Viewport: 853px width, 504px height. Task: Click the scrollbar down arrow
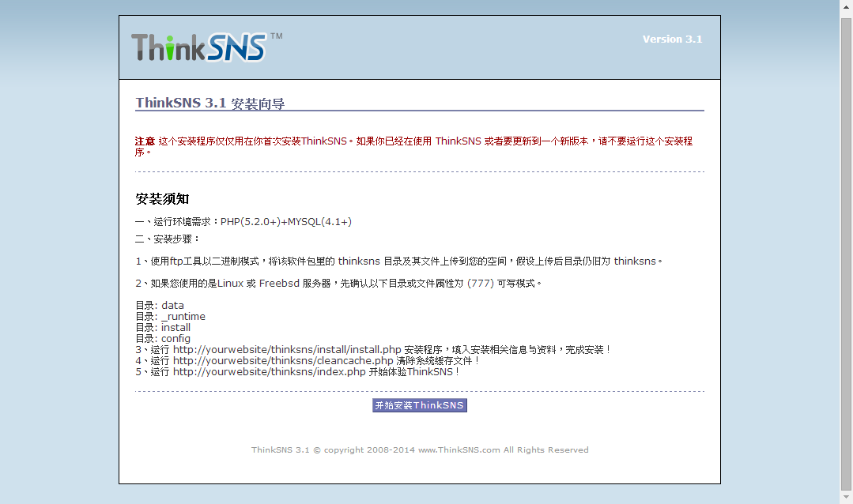846,498
